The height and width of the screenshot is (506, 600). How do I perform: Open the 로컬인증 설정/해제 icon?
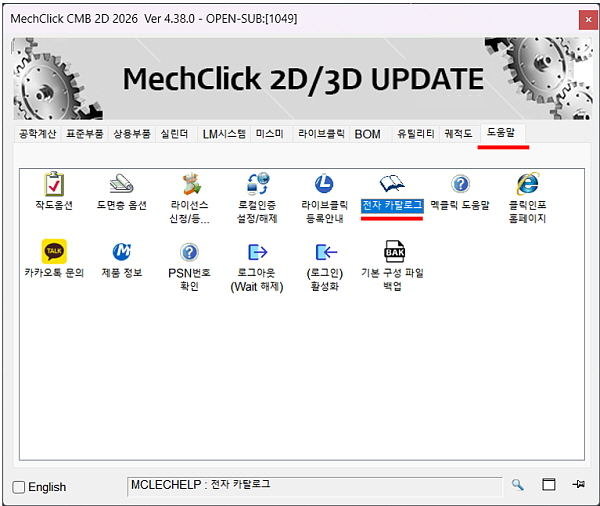258,184
